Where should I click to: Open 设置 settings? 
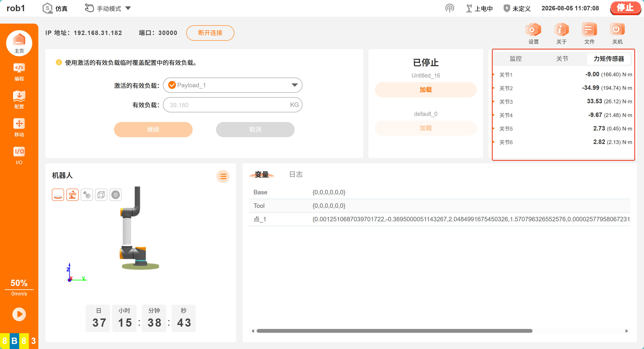[534, 34]
